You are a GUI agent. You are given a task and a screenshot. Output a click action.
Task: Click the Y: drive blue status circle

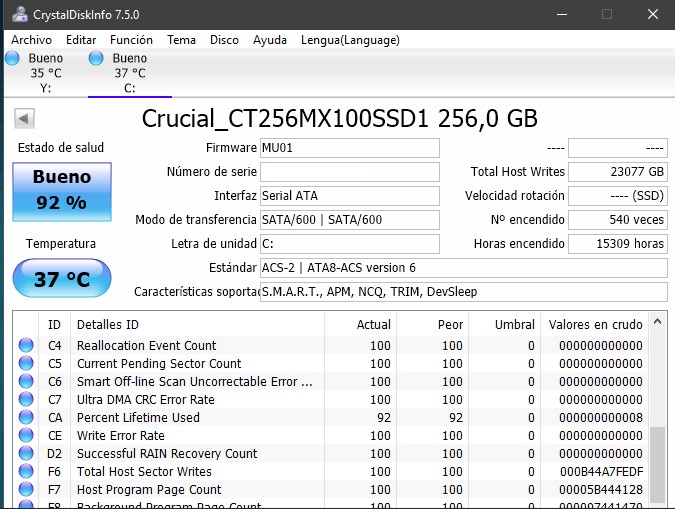click(12, 58)
